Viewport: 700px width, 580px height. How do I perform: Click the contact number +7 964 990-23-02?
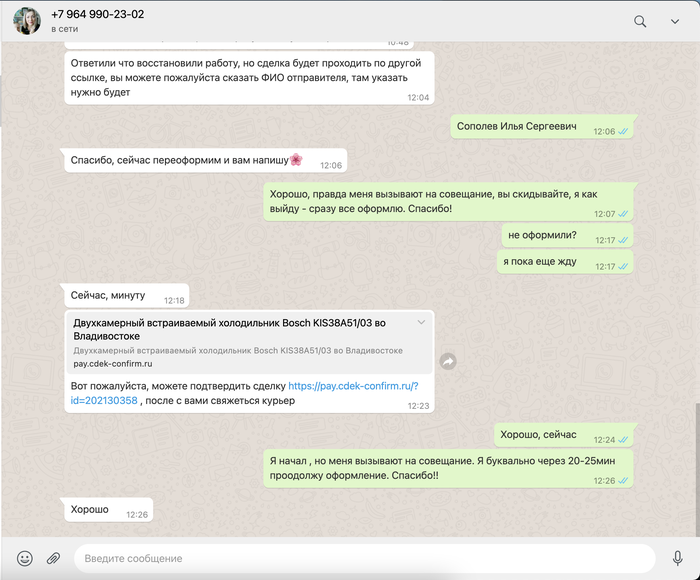pos(97,14)
